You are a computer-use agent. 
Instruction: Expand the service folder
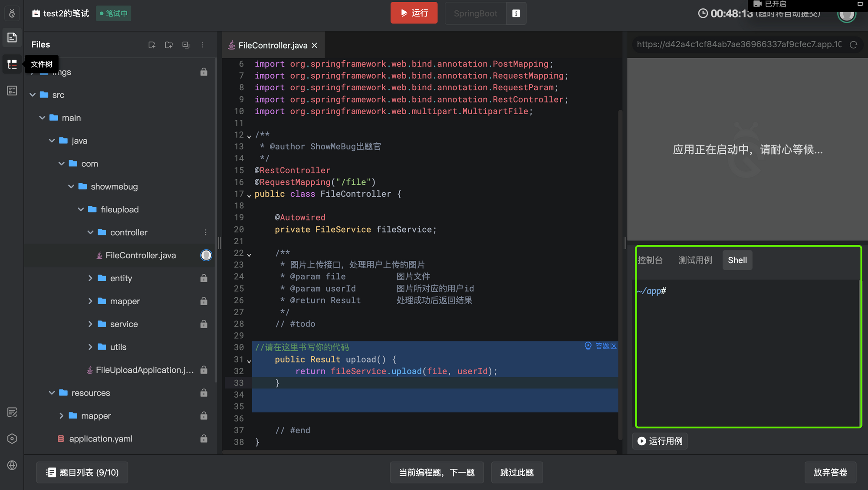(90, 324)
